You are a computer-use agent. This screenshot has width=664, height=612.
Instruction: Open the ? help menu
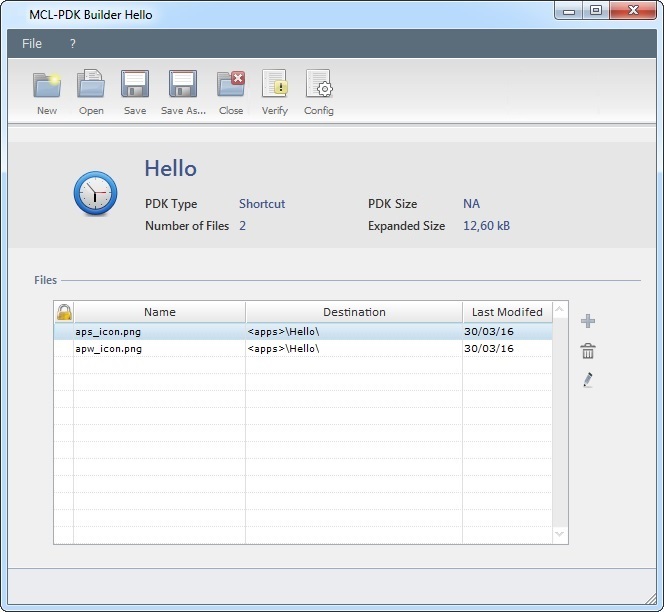[73, 44]
